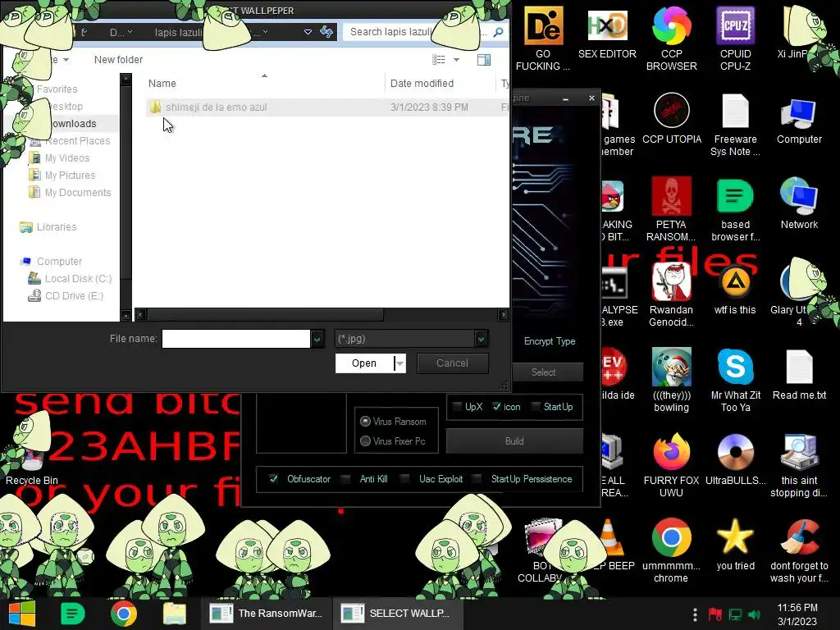Click the search magnifier icon
Viewport: 840px width, 630px height.
pyautogui.click(x=498, y=32)
